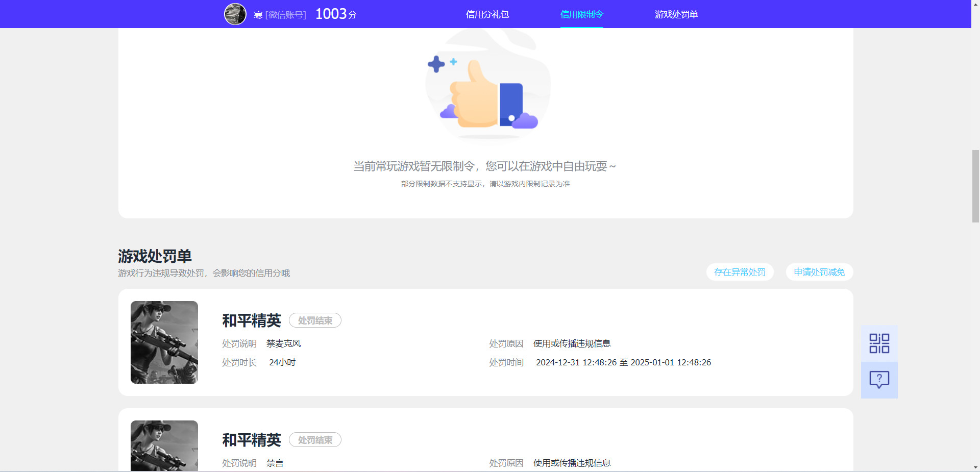Viewport: 980px width, 472px height.
Task: Click 处罚结束 badge on 禁言 card
Action: pos(315,440)
